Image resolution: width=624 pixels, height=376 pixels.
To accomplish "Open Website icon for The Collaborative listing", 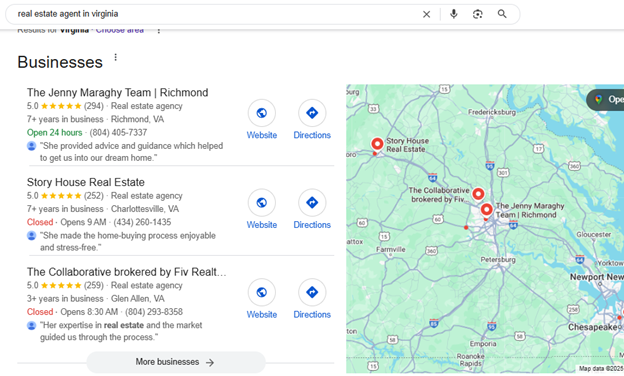I will pyautogui.click(x=261, y=292).
